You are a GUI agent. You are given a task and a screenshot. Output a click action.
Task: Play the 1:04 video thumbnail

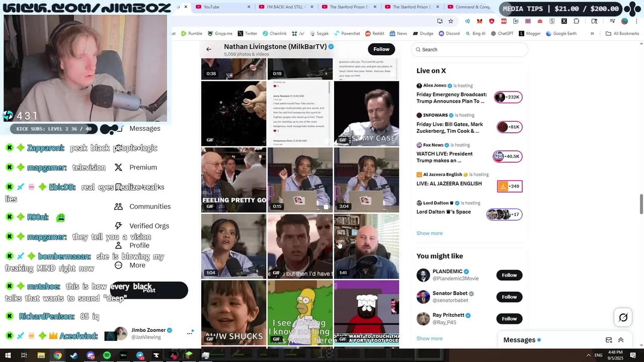click(234, 246)
